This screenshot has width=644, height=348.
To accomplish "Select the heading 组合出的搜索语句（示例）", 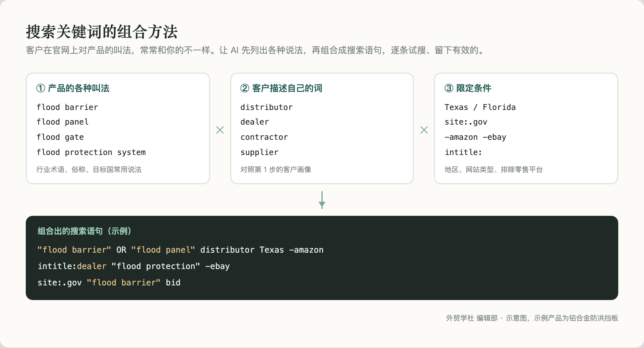I will pyautogui.click(x=85, y=231).
